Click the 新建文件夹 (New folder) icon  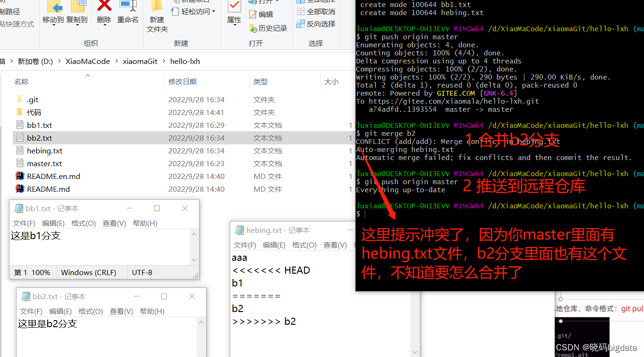click(x=157, y=17)
